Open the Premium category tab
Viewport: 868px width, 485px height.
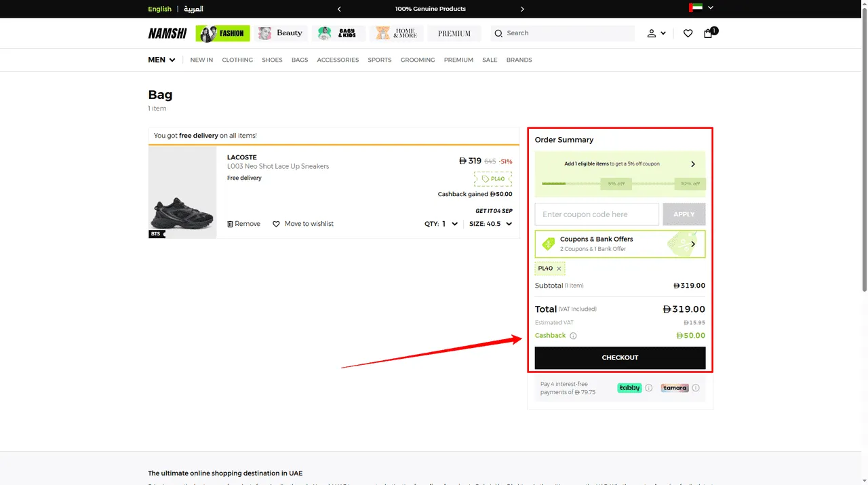454,33
